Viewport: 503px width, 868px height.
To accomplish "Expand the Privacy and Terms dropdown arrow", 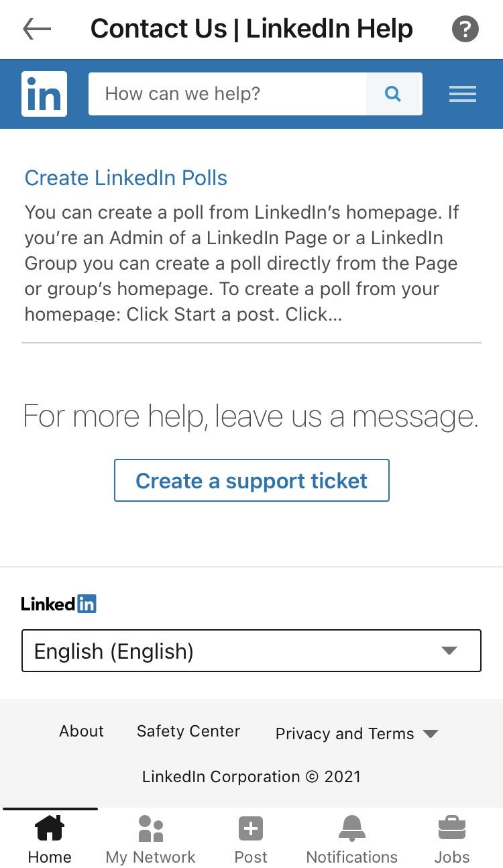I will click(x=431, y=734).
